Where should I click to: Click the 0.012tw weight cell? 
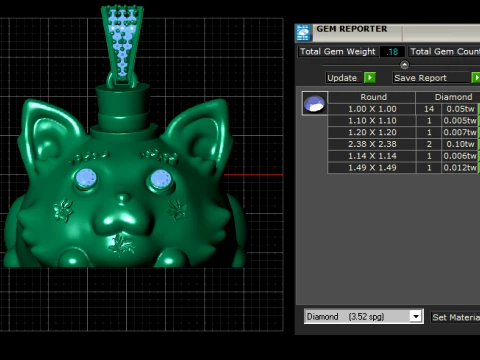(x=460, y=167)
